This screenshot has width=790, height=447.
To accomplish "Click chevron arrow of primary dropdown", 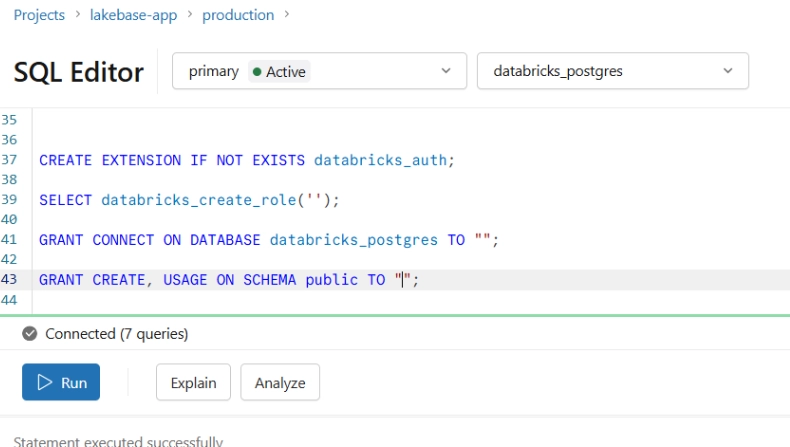I will pyautogui.click(x=446, y=71).
